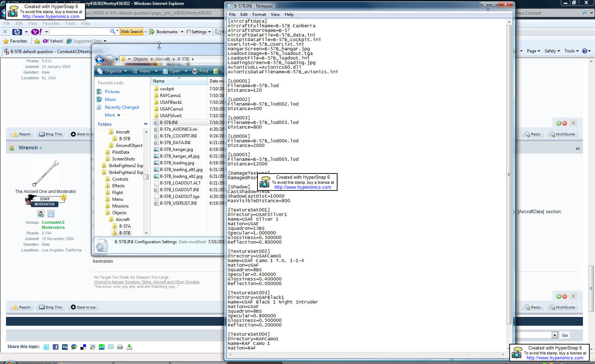The width and height of the screenshot is (595, 364).
Task: Click the post number #5 link
Action: [x=578, y=149]
